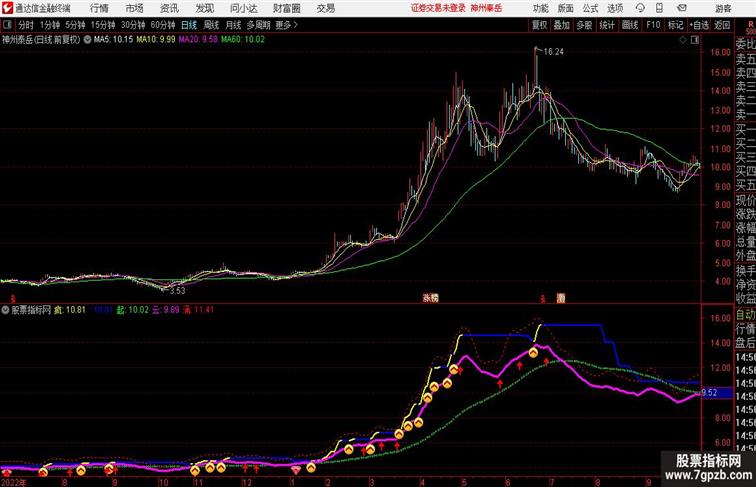This screenshot has height=487, width=756.
Task: Click the 返回 back button
Action: 722,25
